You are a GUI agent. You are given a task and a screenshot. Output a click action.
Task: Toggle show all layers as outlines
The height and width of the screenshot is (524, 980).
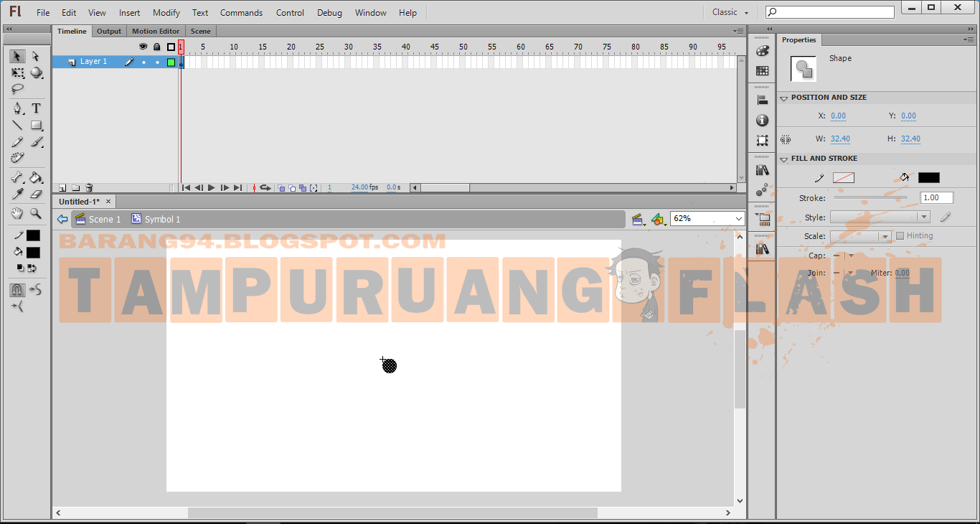(171, 47)
